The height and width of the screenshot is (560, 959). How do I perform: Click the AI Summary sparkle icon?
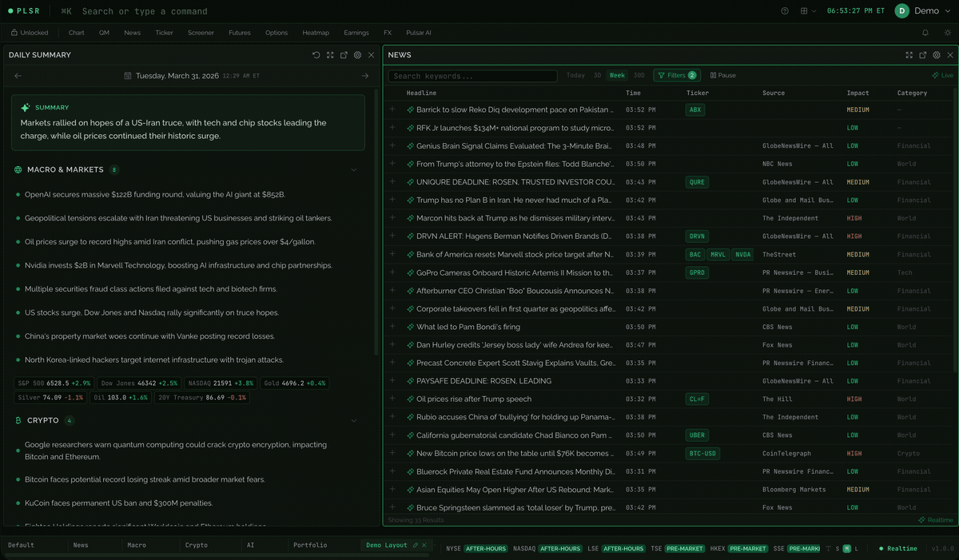click(x=26, y=107)
